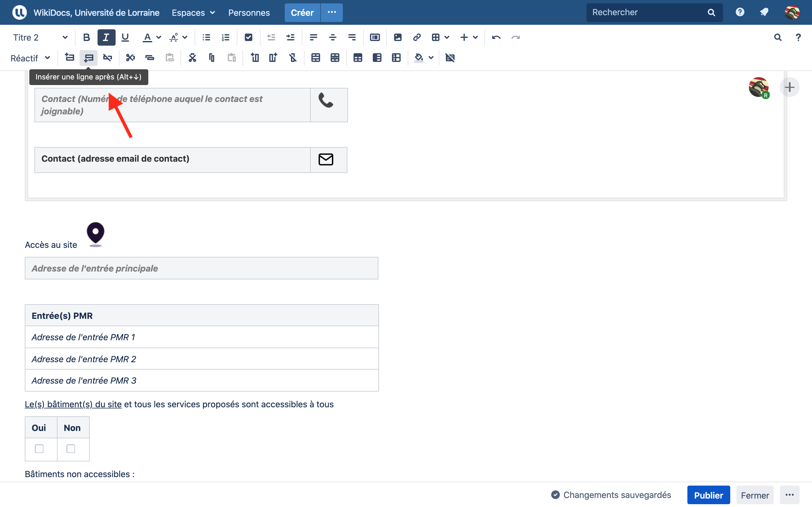Insert a link using the link icon
812x507 pixels.
pos(417,37)
